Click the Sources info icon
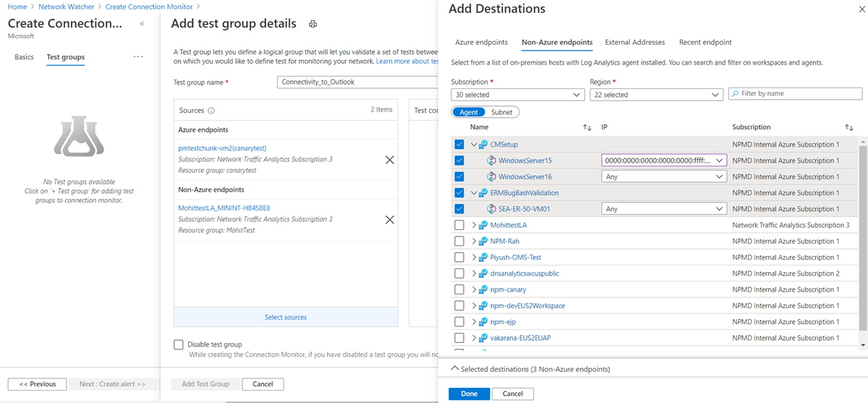Image resolution: width=868 pixels, height=403 pixels. click(211, 111)
